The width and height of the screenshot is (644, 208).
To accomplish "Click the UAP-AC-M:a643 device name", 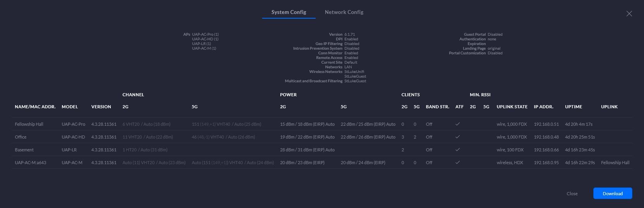I will click(30, 163).
